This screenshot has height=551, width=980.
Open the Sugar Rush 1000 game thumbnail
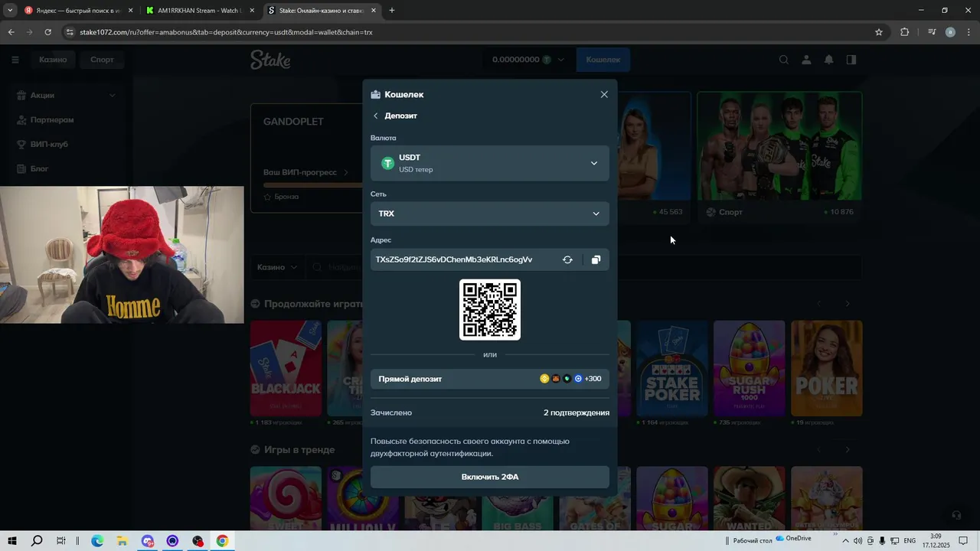(x=749, y=368)
